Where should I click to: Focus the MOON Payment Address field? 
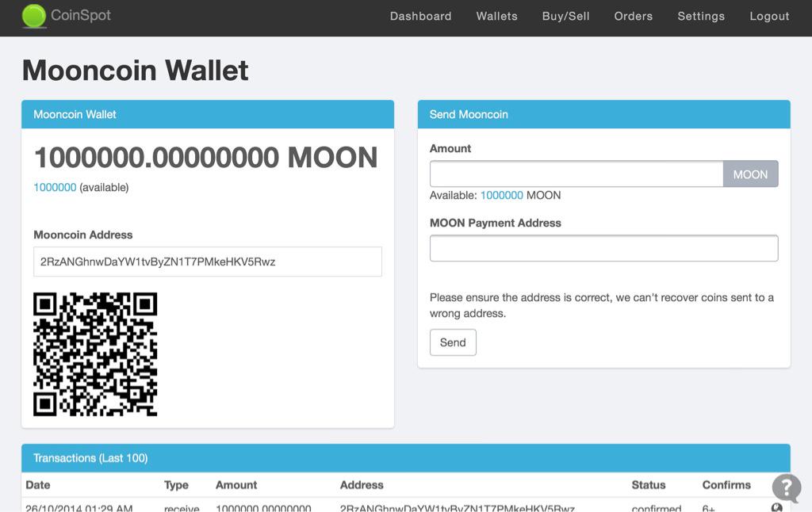603,248
